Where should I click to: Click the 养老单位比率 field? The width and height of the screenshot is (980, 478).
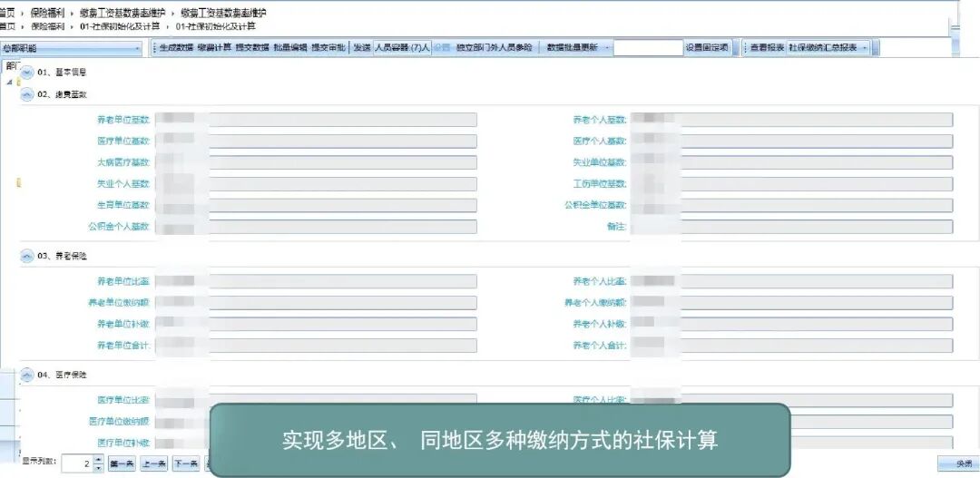click(x=316, y=282)
